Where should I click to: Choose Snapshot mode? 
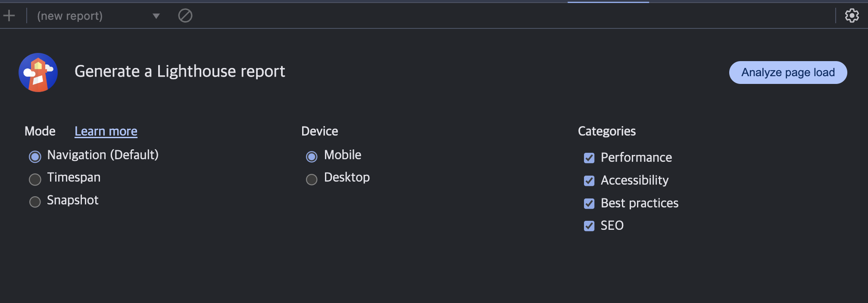pyautogui.click(x=35, y=202)
